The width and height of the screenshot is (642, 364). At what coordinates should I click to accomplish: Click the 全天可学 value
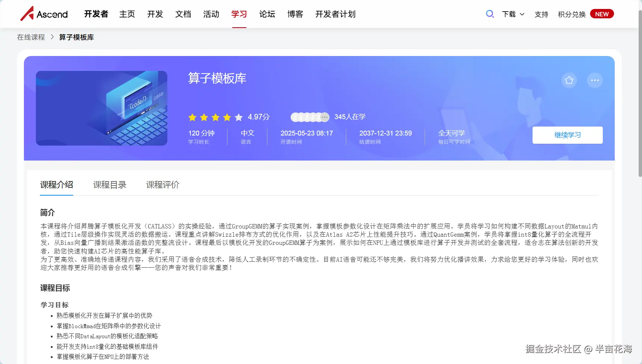click(452, 133)
